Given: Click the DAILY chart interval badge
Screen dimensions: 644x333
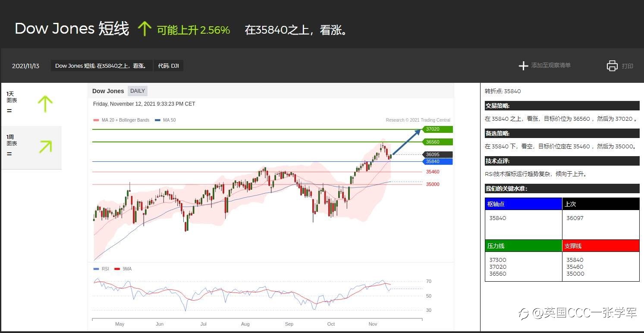Looking at the screenshot, I should click(138, 91).
